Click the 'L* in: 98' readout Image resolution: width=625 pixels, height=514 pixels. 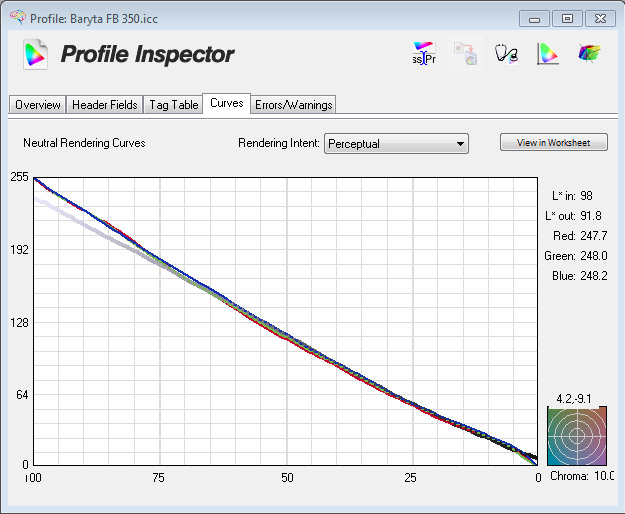point(572,196)
